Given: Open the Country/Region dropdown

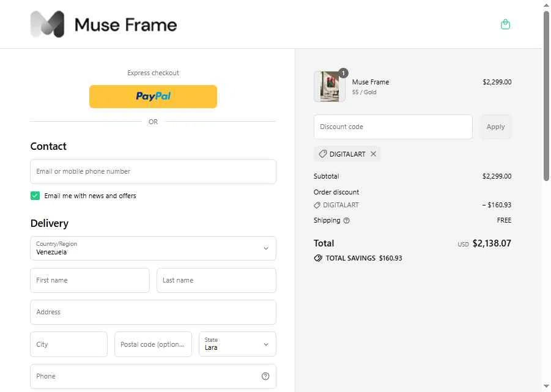Looking at the screenshot, I should point(153,248).
